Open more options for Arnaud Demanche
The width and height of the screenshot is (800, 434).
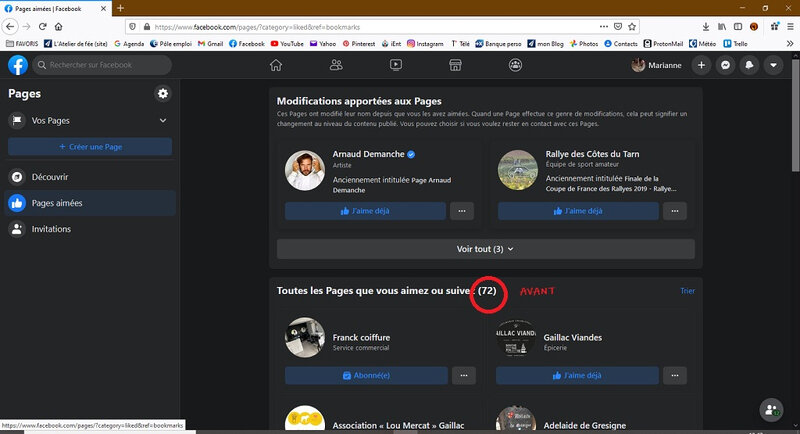click(462, 211)
